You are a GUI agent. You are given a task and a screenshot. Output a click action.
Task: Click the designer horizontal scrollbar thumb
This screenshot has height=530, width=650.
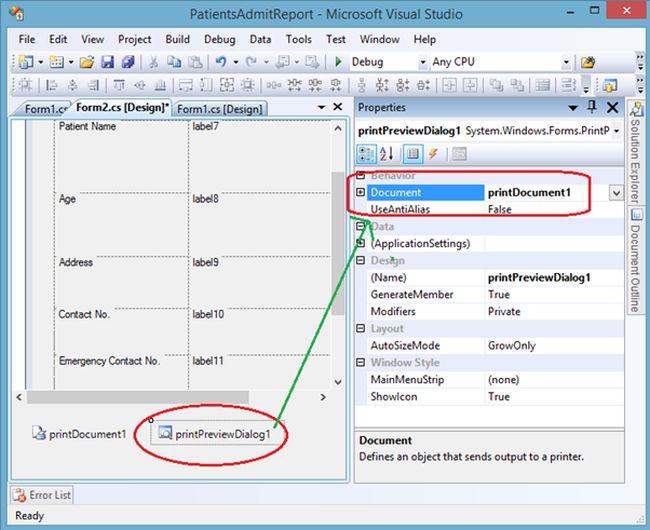[138, 397]
